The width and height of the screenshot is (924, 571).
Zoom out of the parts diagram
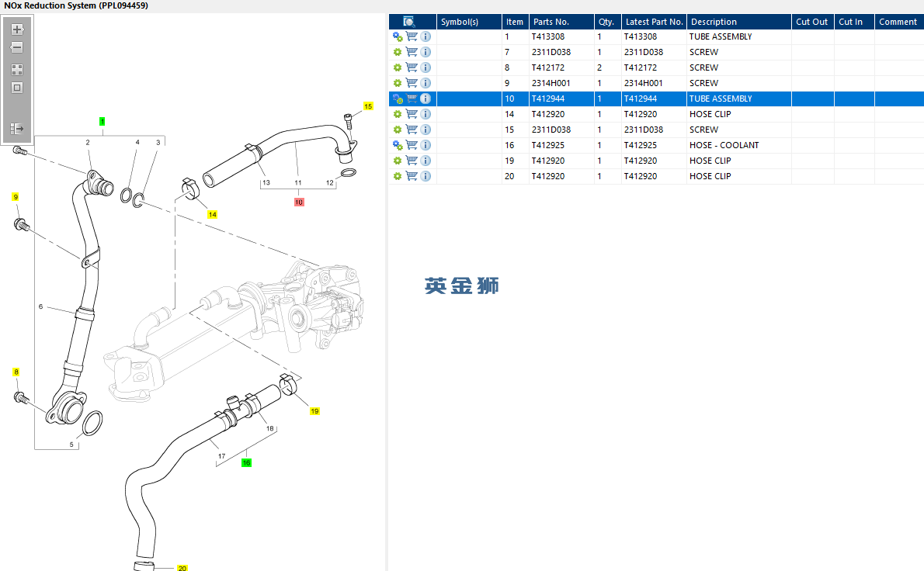click(17, 47)
